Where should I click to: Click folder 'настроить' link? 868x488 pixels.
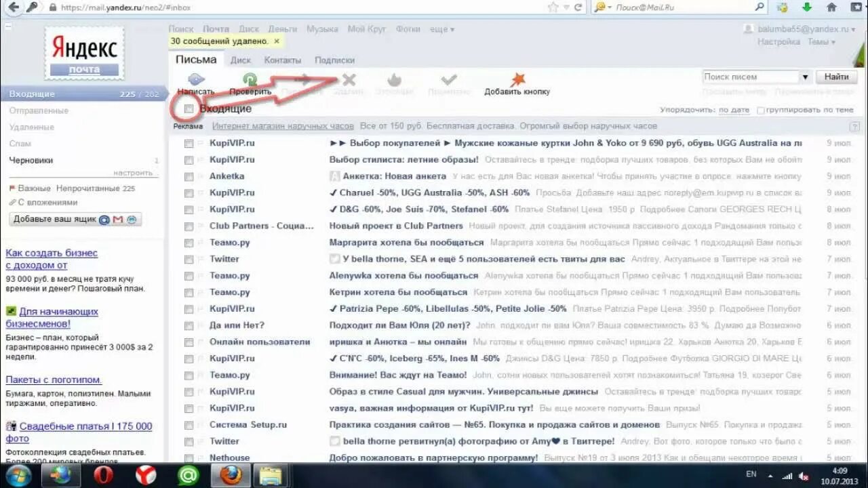(x=133, y=173)
